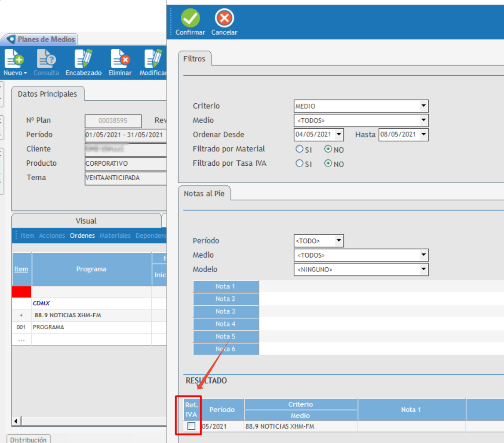
Task: Select the 001 PROGRAMA row
Action: 89,327
